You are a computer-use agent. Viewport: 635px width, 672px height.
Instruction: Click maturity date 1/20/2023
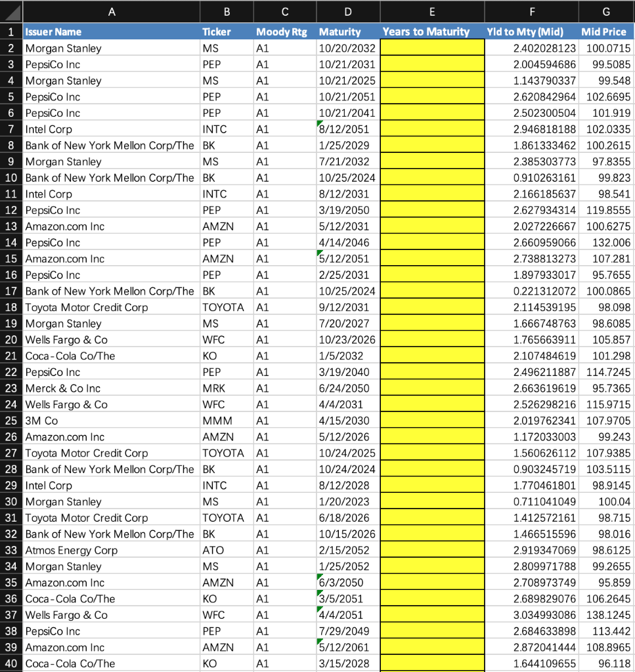(x=348, y=501)
